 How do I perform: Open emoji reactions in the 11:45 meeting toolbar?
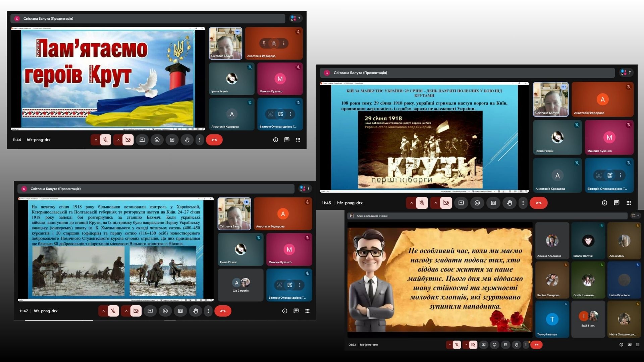(x=477, y=203)
